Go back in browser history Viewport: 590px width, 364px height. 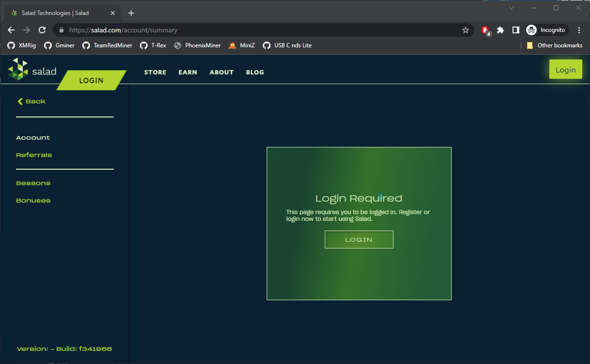(11, 30)
